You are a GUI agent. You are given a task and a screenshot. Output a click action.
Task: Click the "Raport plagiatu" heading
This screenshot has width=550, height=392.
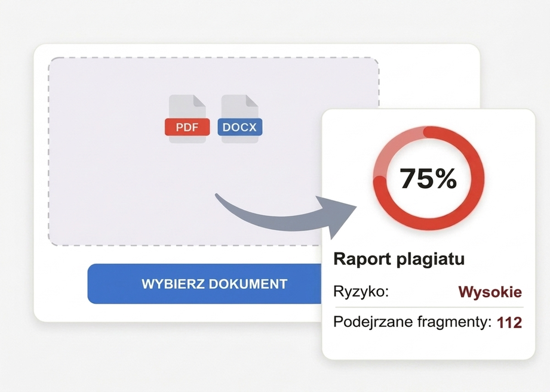point(399,259)
